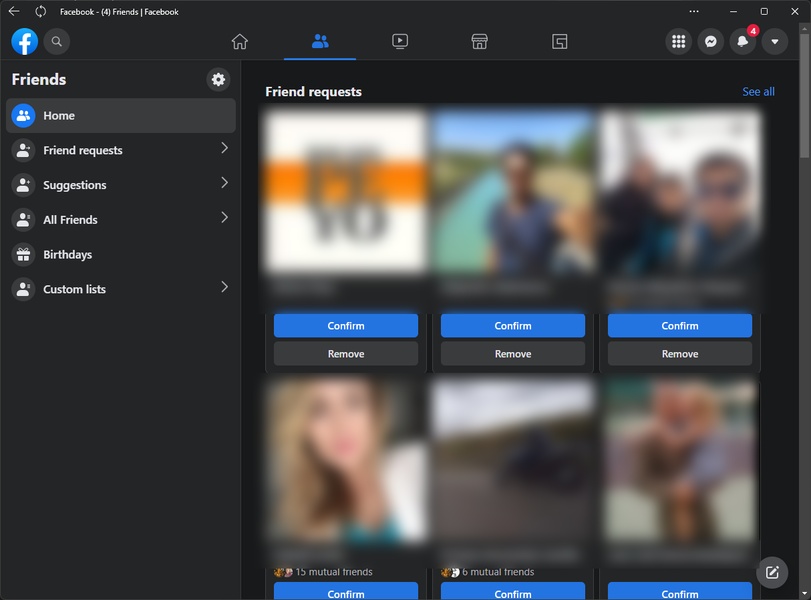Select Birthdays in the sidebar
The image size is (811, 600).
(67, 255)
